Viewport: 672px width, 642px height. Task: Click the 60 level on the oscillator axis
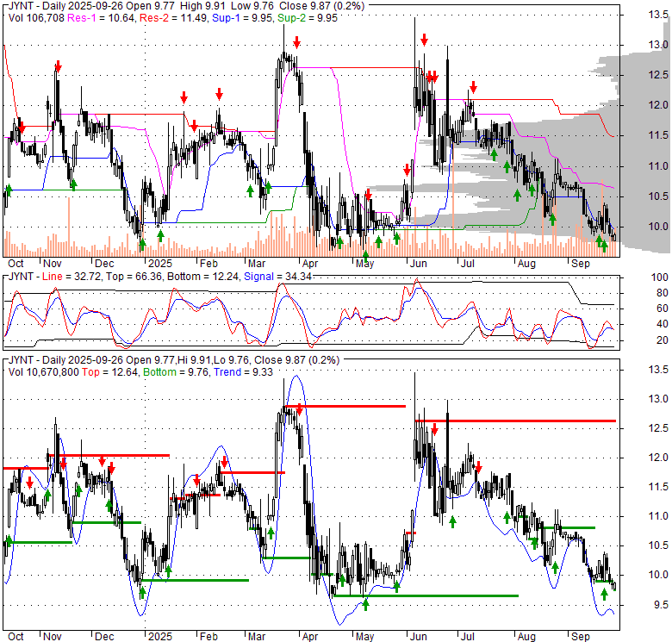(x=663, y=309)
